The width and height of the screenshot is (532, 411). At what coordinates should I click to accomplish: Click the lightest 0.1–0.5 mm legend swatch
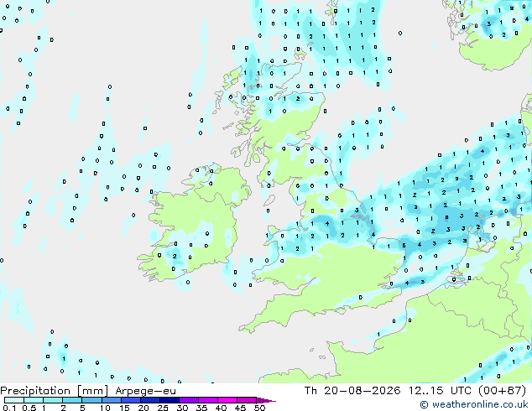click(14, 400)
